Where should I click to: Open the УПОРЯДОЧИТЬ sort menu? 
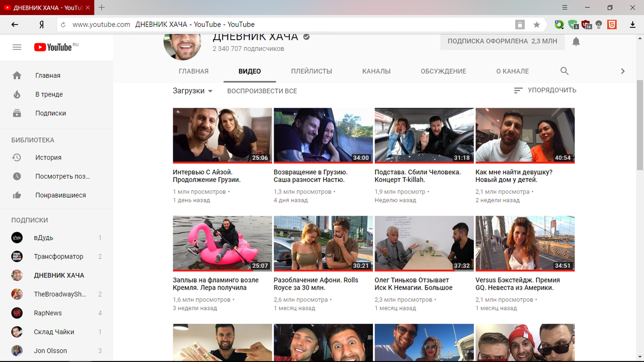click(545, 91)
